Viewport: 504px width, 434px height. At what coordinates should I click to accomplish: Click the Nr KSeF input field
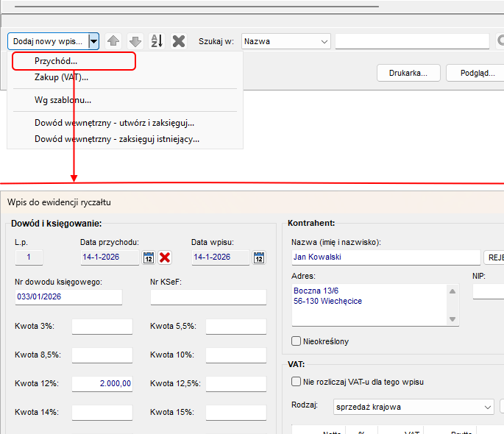208,297
